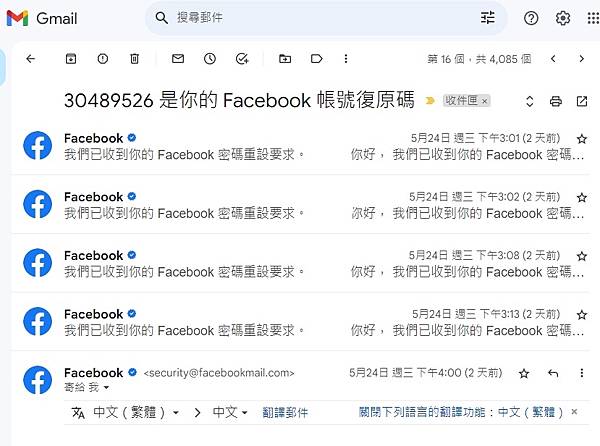This screenshot has height=446, width=600.
Task: Expand the collapsed 下午3:02 message
Action: click(x=300, y=205)
